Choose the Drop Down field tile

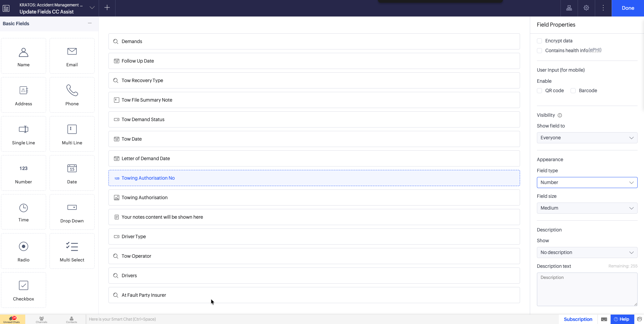(72, 212)
